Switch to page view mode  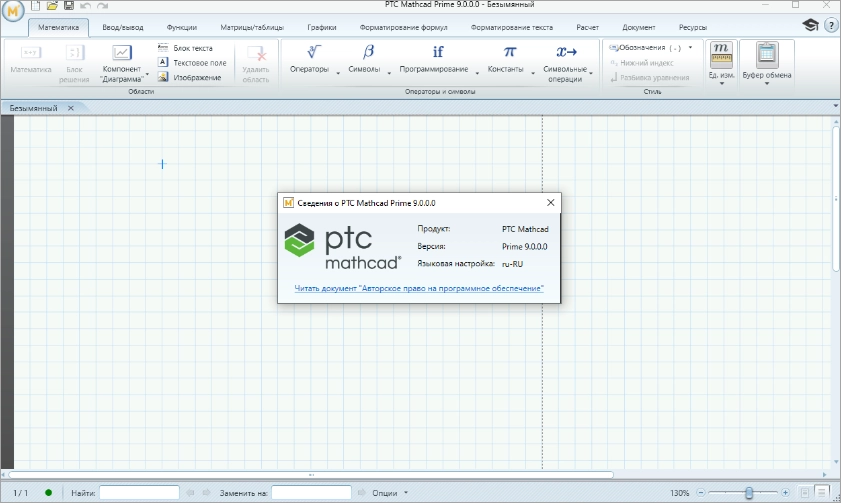[805, 492]
